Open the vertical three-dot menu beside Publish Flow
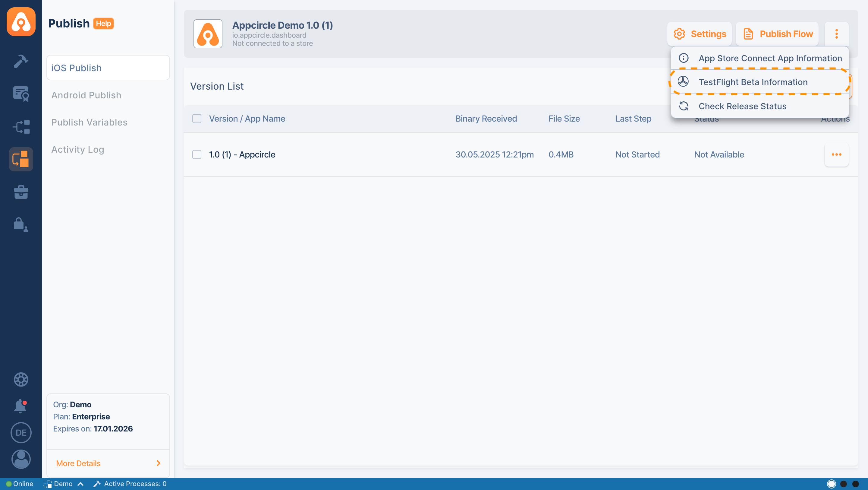The height and width of the screenshot is (490, 868). [836, 34]
